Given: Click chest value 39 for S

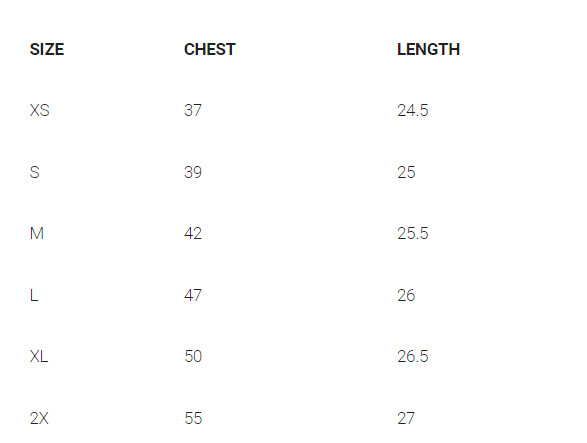Looking at the screenshot, I should tap(193, 172).
